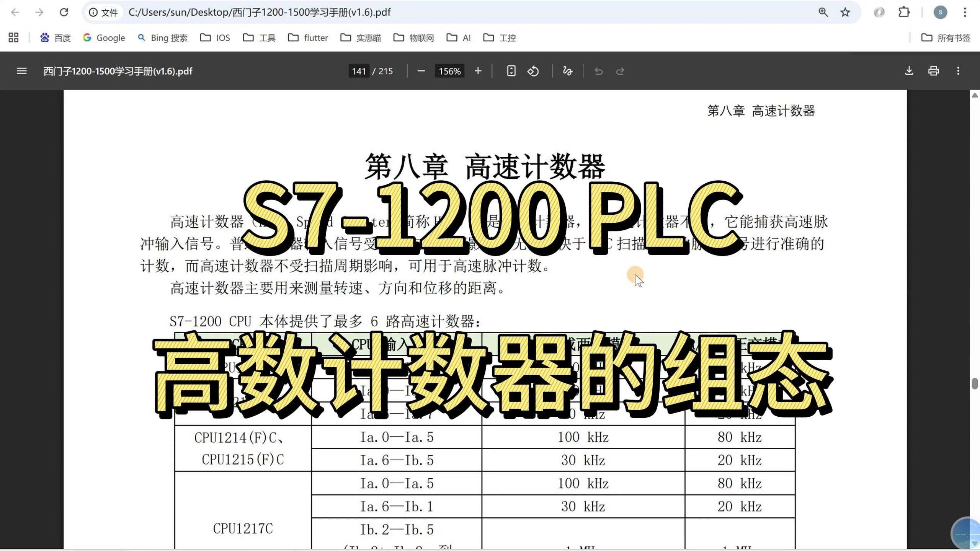The width and height of the screenshot is (980, 551).
Task: Zoom out the PDF with minus button
Action: pos(421,71)
